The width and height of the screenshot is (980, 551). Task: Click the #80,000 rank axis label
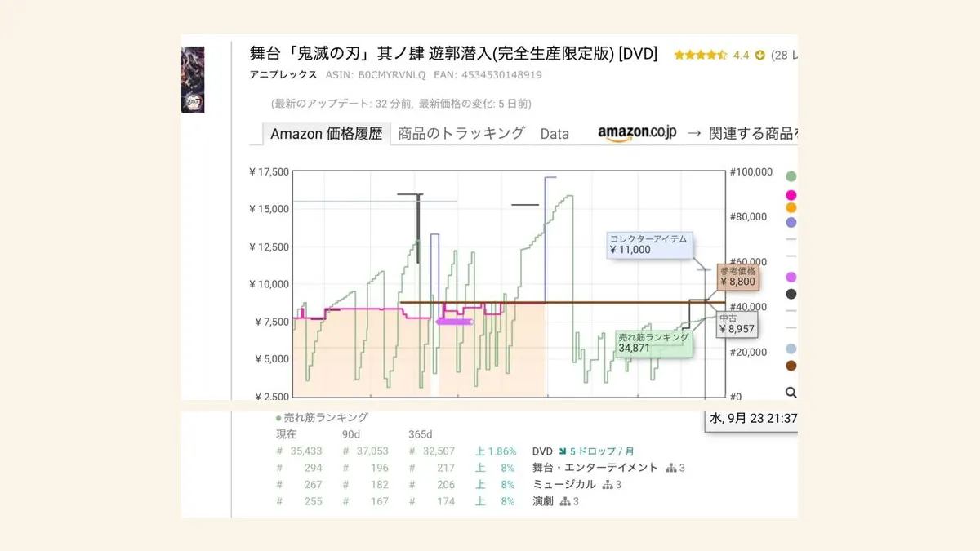pyautogui.click(x=747, y=216)
